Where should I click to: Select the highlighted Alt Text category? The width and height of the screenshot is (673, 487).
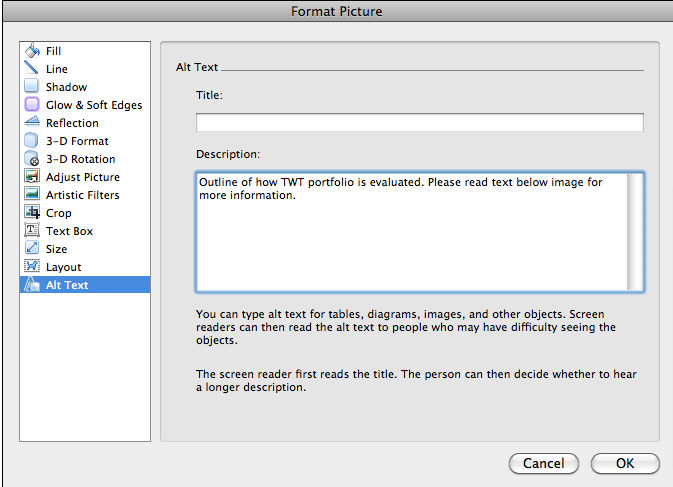coord(67,285)
